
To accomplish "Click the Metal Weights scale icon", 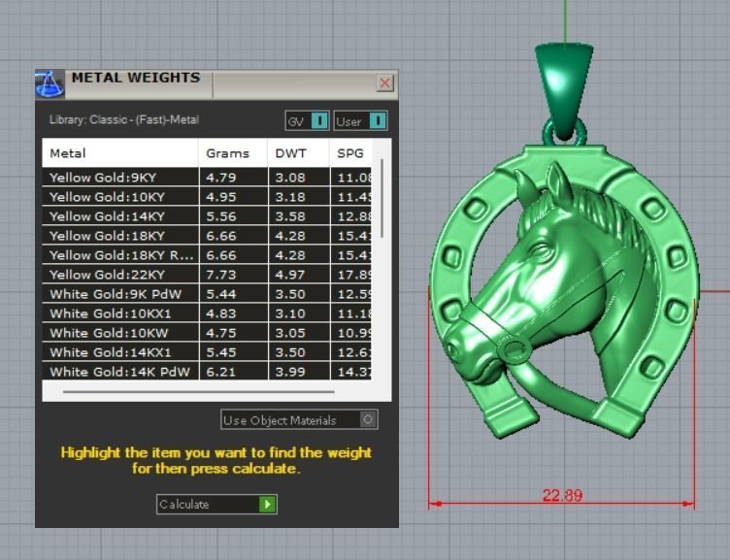I will [50, 84].
